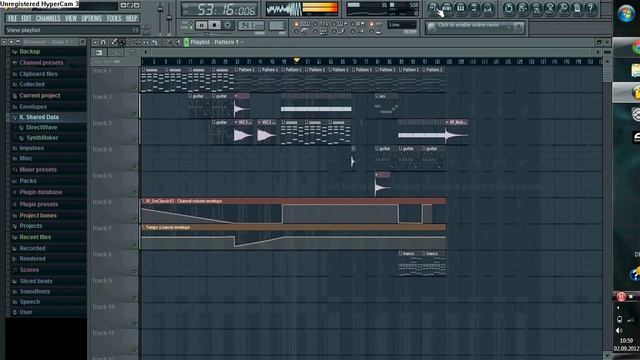Open Chrome from the Windows taskbar
The height and width of the screenshot is (360, 640).
[x=636, y=47]
